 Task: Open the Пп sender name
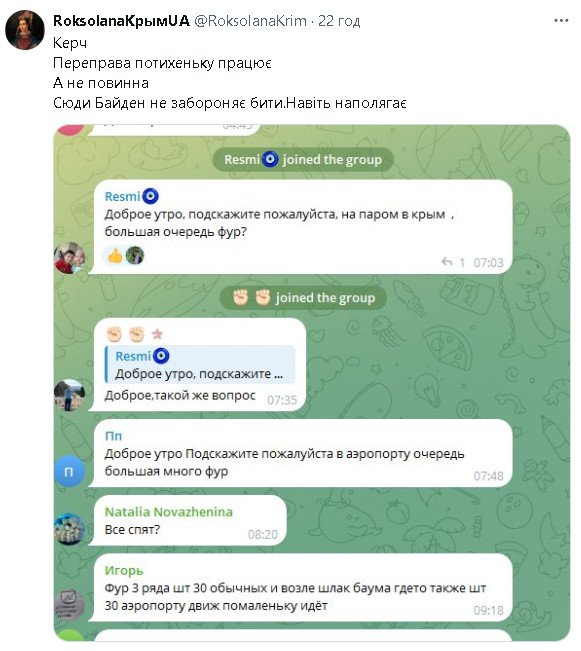[113, 436]
